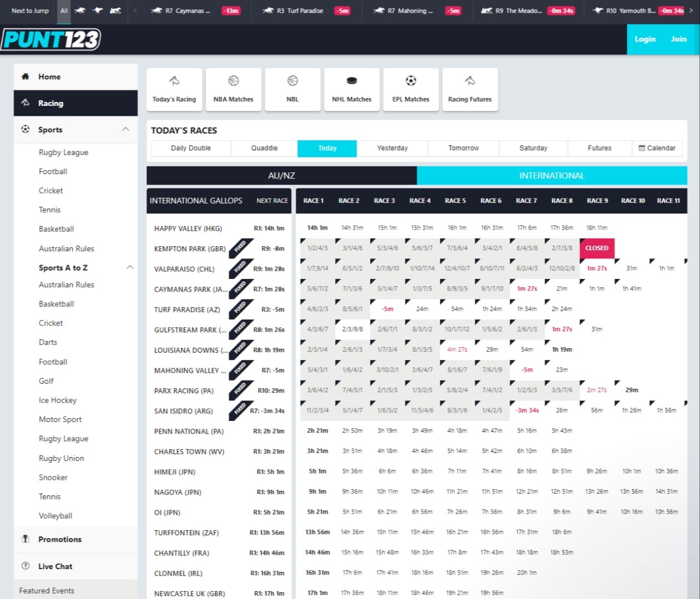
Task: Open Snooker in Sports A to Z
Action: 53,477
